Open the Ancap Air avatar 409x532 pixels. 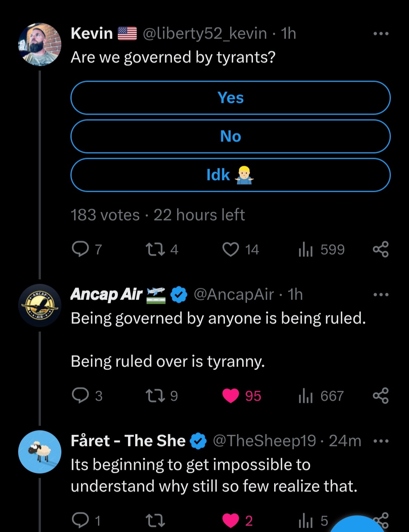coord(40,305)
